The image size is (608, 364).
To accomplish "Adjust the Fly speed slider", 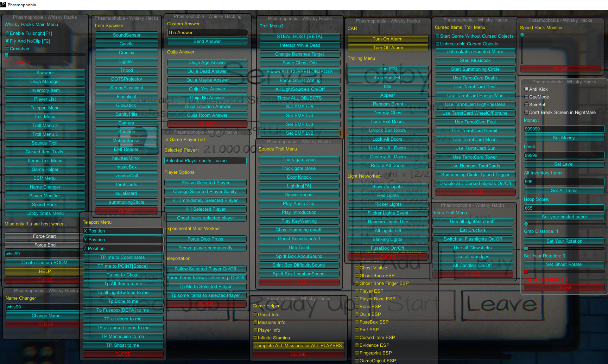I will pyautogui.click(x=45, y=55).
